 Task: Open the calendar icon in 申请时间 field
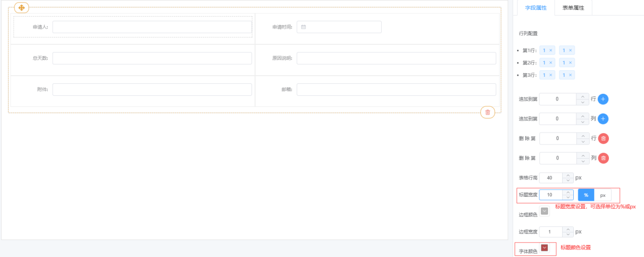pos(303,27)
